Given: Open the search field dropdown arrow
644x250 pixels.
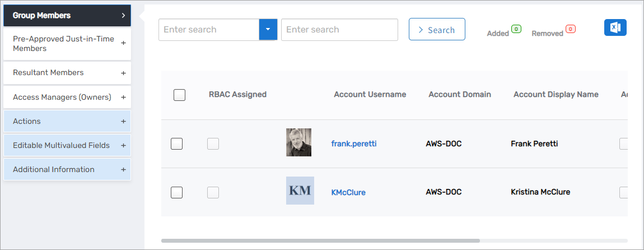Looking at the screenshot, I should [x=268, y=30].
